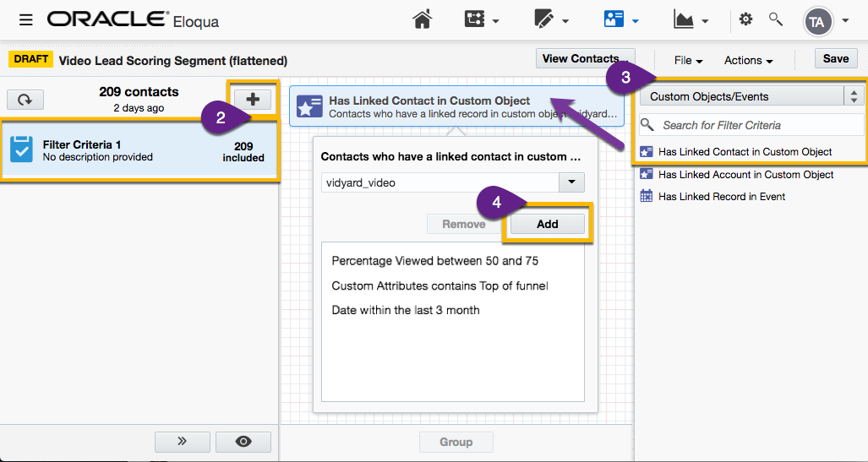
Task: Click the filter criteria search magnifier icon
Action: pyautogui.click(x=647, y=125)
